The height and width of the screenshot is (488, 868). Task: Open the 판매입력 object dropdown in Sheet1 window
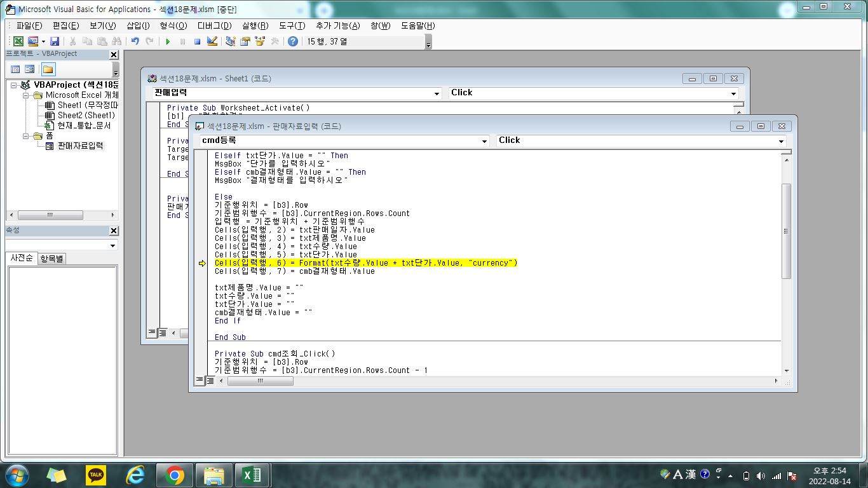(437, 93)
